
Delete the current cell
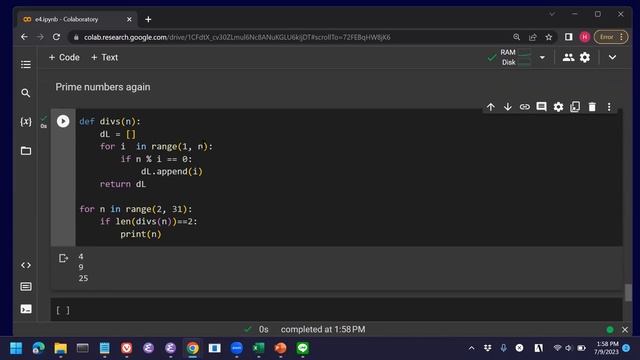tap(592, 107)
